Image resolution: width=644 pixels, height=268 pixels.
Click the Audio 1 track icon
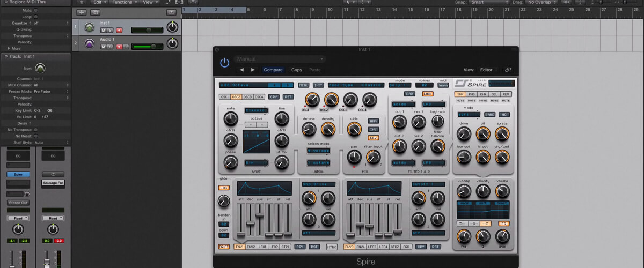click(90, 43)
